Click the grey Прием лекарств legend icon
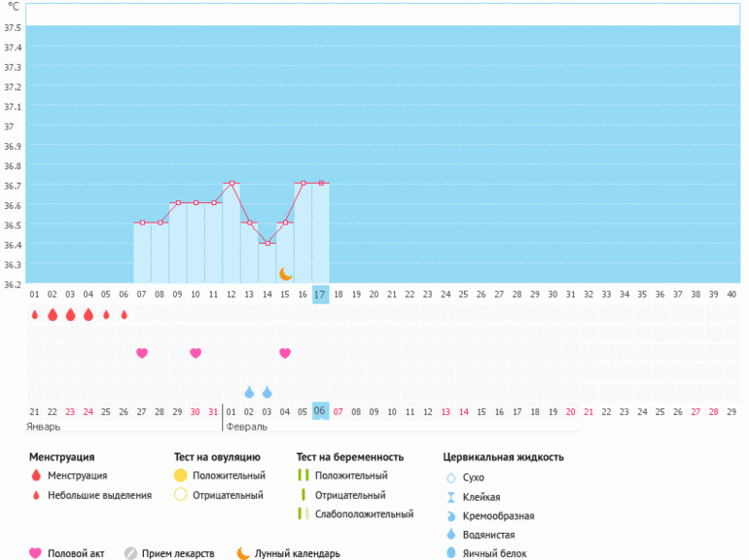749x560 pixels. [130, 553]
